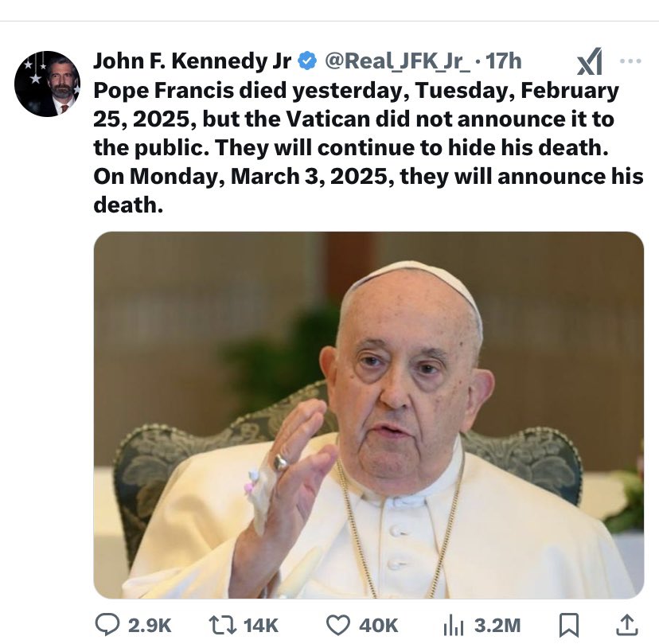Click the "On Monday, March 3, 2025" sentence
Screen dimensions: 659x644
tap(368, 176)
